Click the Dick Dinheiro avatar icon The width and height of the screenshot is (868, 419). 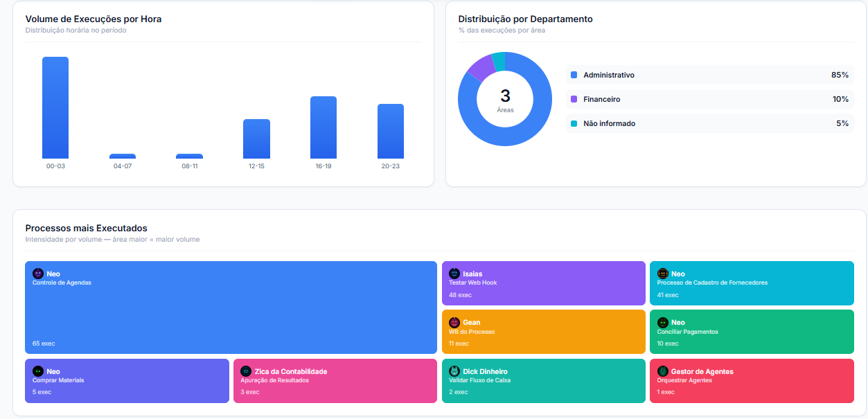454,371
